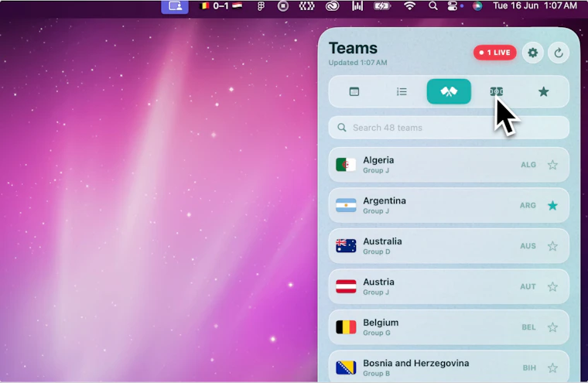Viewport: 588px width, 383px height.
Task: Click the Teams panel heading
Action: click(x=353, y=48)
